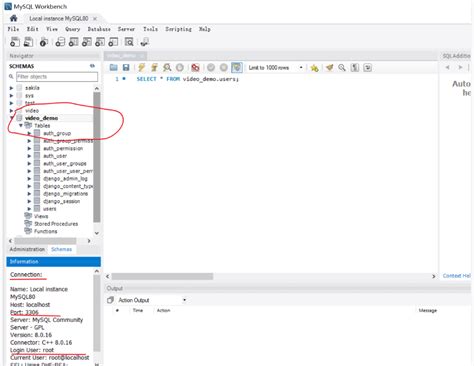Image resolution: width=474 pixels, height=366 pixels.
Task: Switch to the Administration tab
Action: click(27, 249)
